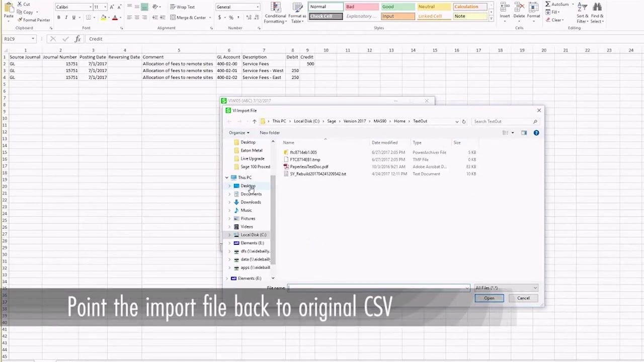Open the change view options dropdown
The image size is (644, 362).
click(513, 133)
